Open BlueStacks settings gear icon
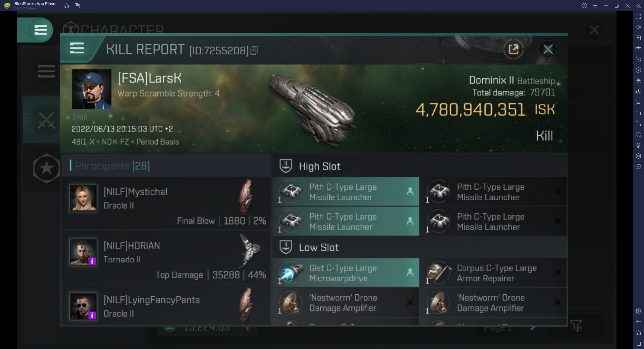This screenshot has width=644, height=349. [638, 311]
